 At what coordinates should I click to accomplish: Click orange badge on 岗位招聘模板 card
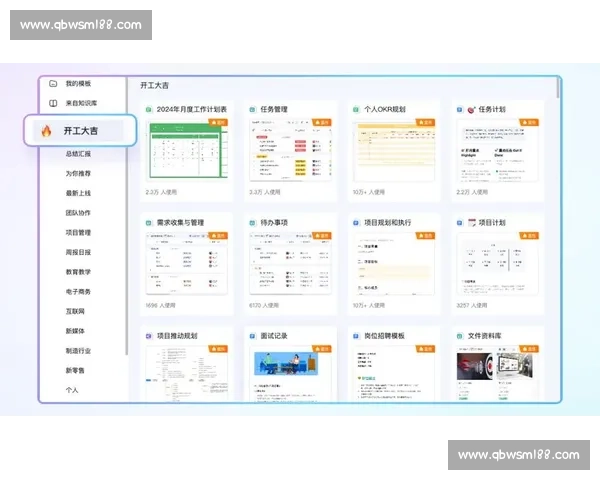point(426,349)
